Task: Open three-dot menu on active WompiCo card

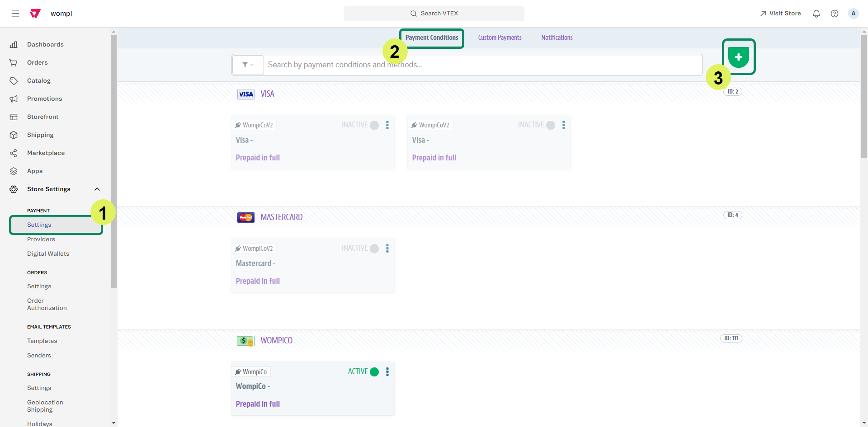Action: (387, 372)
